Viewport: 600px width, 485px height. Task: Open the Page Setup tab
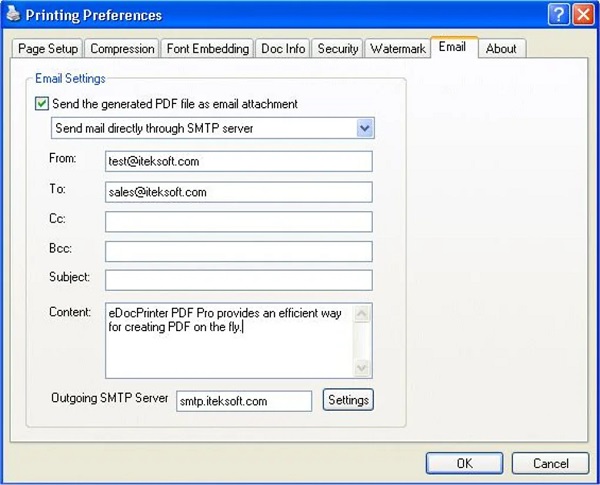48,48
